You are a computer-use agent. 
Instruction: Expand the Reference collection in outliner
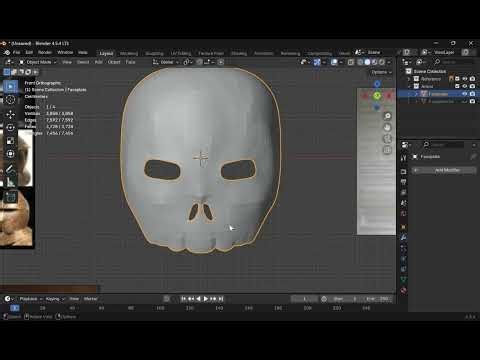(x=409, y=79)
